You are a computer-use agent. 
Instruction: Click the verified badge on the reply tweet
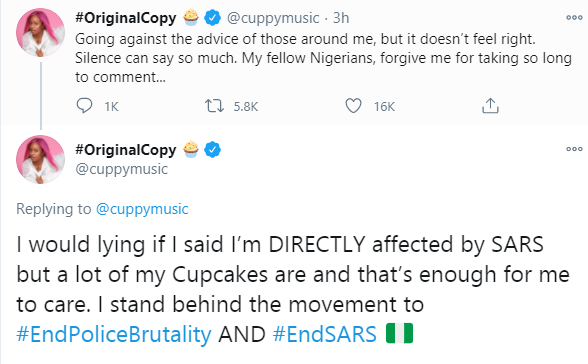(212, 150)
